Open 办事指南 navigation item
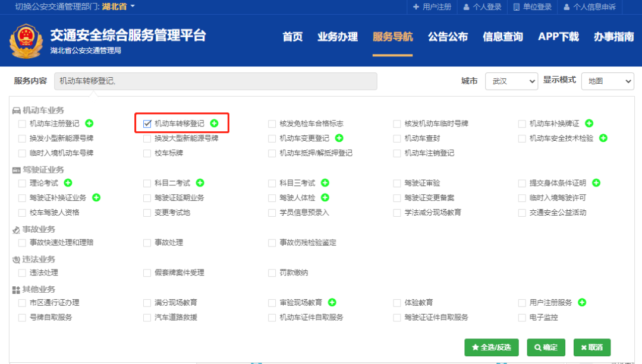The image size is (642, 364). [613, 37]
